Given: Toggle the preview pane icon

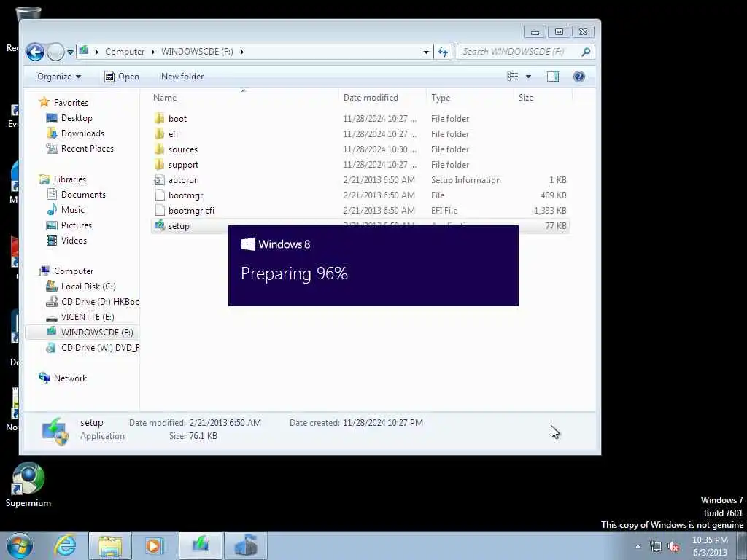Looking at the screenshot, I should tap(553, 77).
